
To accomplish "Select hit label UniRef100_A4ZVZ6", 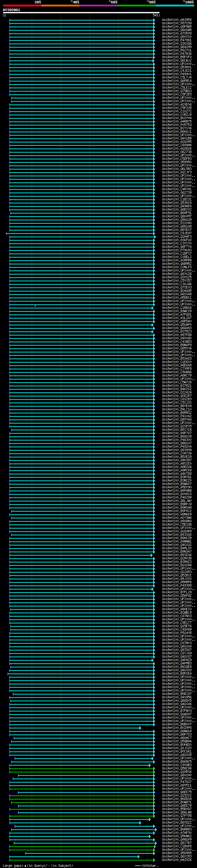I will (177, 860).
